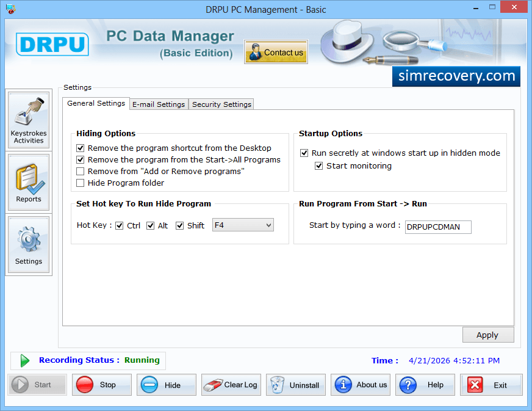
Task: Hide the program with Hide button
Action: point(166,385)
